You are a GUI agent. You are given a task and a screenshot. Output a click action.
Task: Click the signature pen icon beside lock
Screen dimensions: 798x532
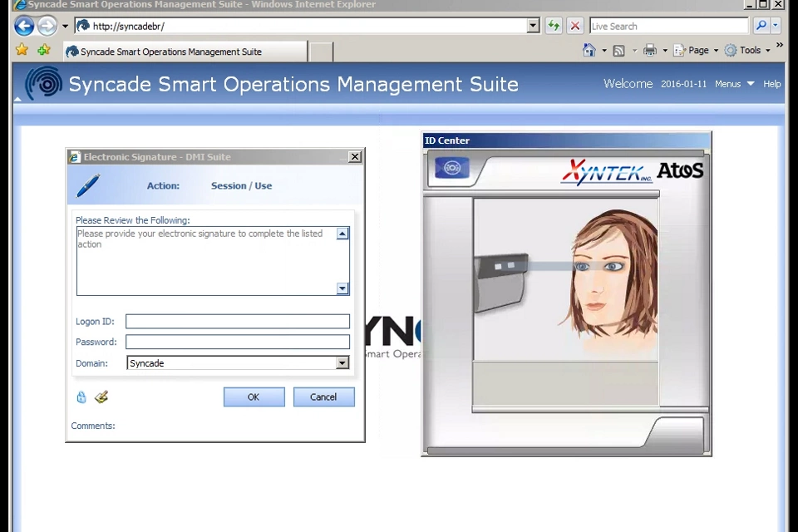(x=101, y=397)
